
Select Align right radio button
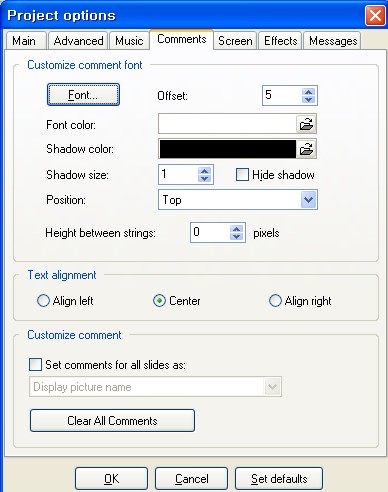click(x=275, y=301)
